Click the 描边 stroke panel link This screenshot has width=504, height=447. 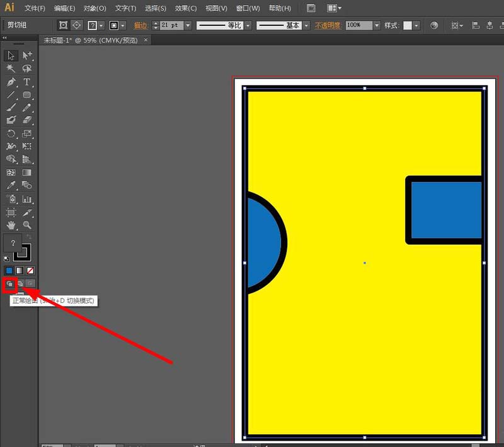pos(140,25)
